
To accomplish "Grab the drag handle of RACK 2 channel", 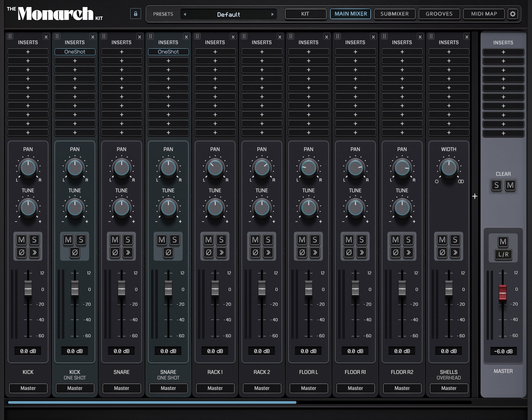I will coord(244,36).
